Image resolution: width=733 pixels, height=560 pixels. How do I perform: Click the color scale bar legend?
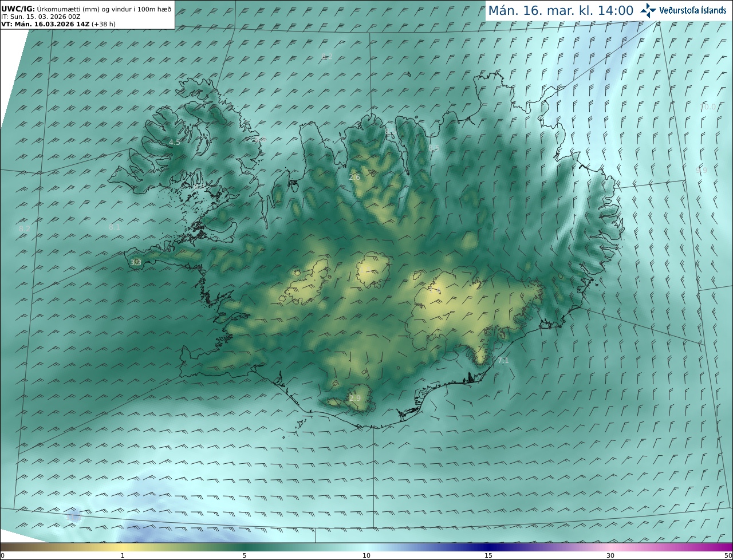pos(366,547)
